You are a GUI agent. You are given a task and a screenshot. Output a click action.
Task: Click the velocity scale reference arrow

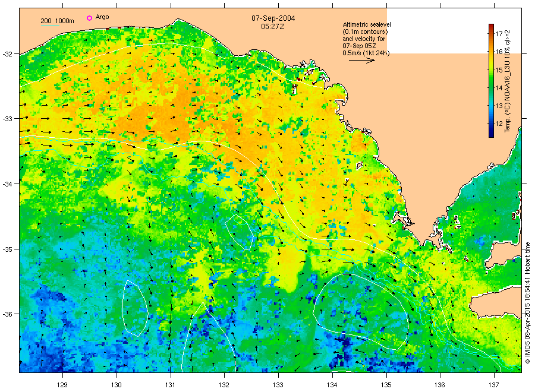click(x=362, y=61)
